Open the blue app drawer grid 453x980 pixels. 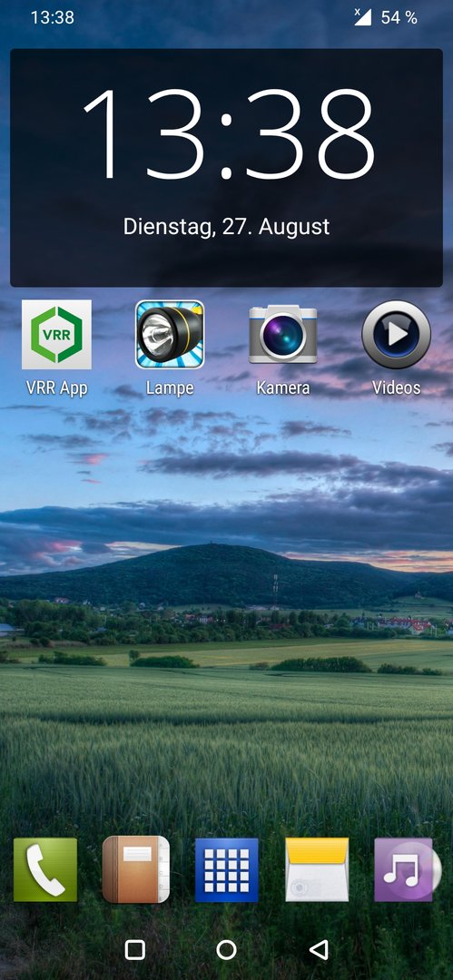click(227, 869)
